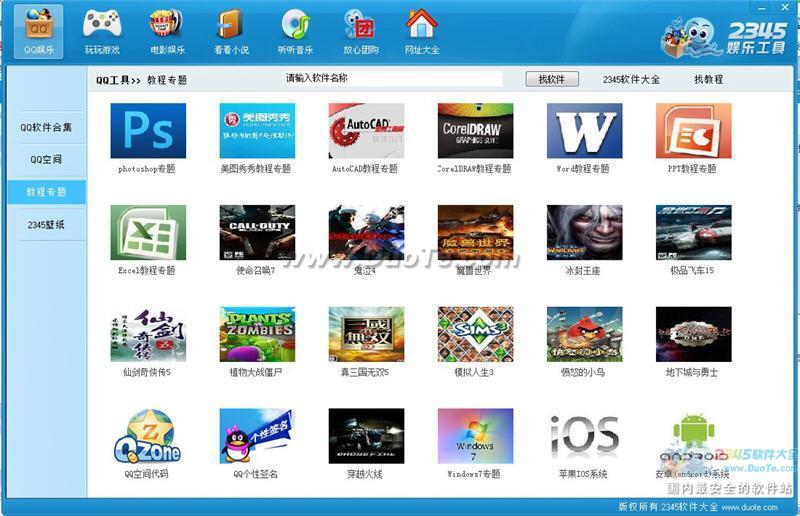Close the 2345 娱乐工具 window
Viewport: 800px width, 516px height.
pyautogui.click(x=785, y=7)
